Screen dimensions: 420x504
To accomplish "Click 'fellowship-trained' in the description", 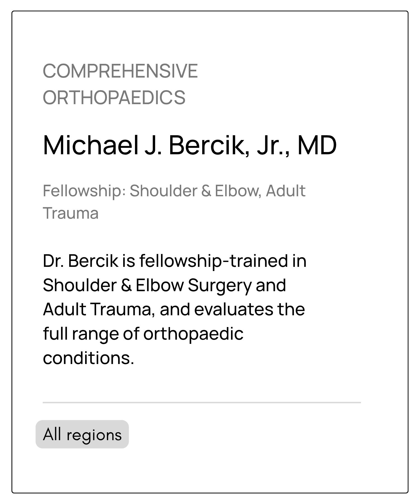I will pyautogui.click(x=214, y=261).
